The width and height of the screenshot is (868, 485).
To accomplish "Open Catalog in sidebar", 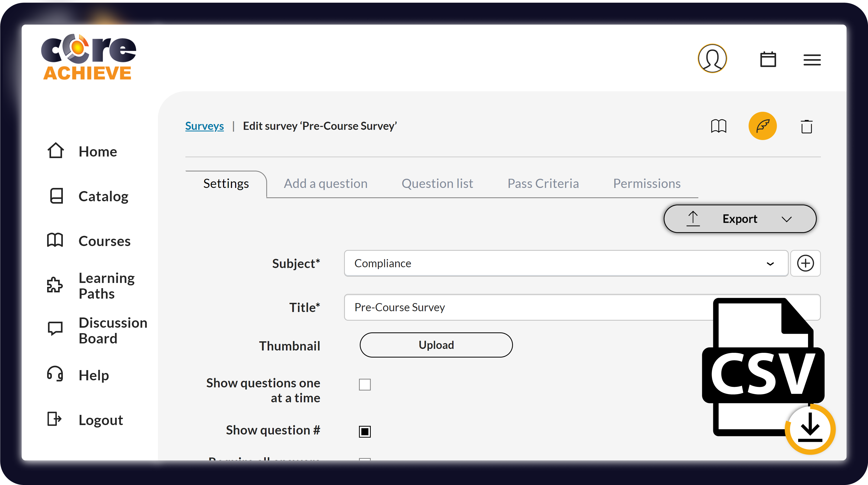I will (x=103, y=196).
